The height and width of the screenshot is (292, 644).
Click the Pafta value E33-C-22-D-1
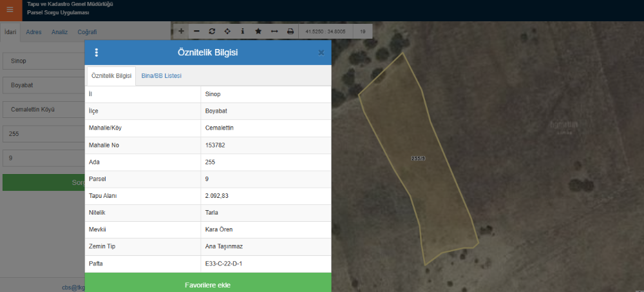tap(223, 263)
